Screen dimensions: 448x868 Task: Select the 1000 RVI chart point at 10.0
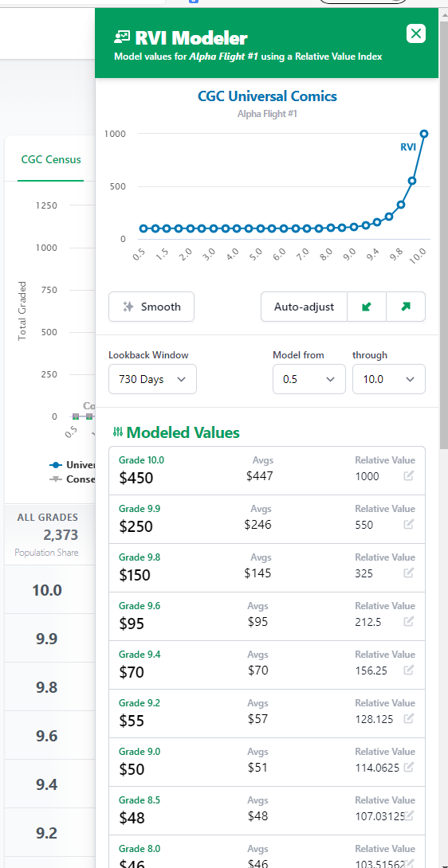click(x=424, y=134)
